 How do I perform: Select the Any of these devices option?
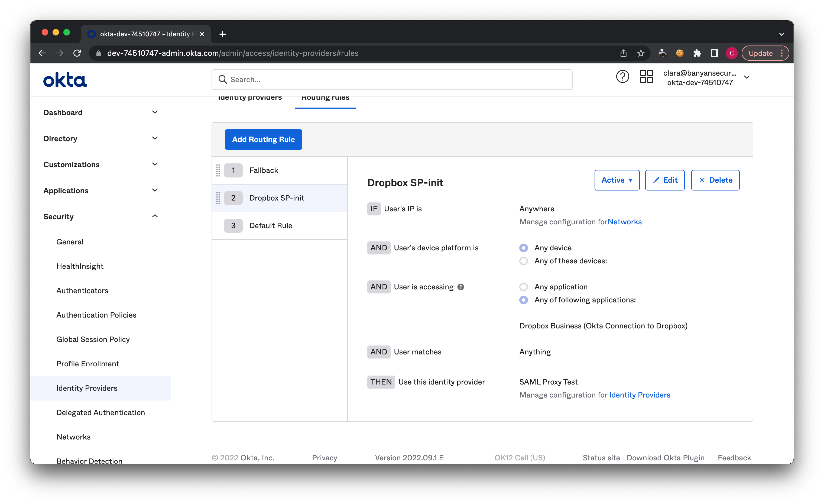pos(523,261)
